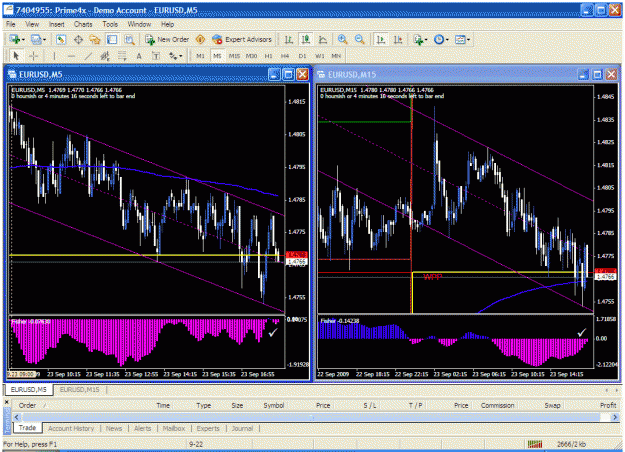Viewport: 625px width, 452px height.
Task: Open a new chart with the toolbar icon
Action: [x=15, y=39]
